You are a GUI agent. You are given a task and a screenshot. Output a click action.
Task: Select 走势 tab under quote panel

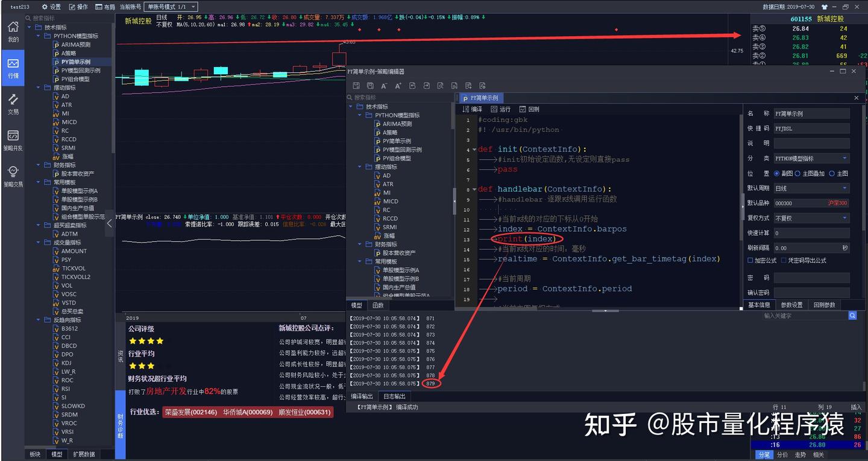(800, 454)
